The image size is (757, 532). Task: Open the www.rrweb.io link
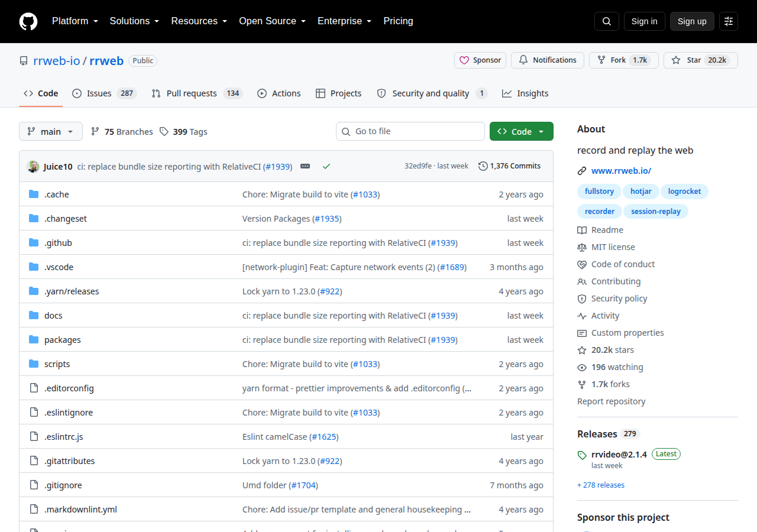tap(621, 171)
